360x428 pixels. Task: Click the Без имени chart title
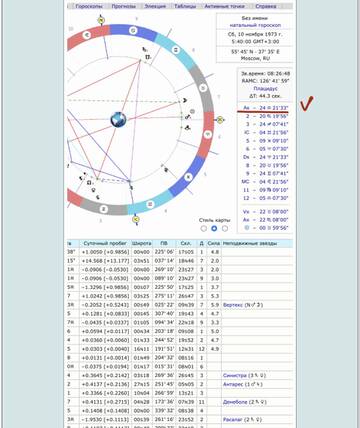(255, 18)
